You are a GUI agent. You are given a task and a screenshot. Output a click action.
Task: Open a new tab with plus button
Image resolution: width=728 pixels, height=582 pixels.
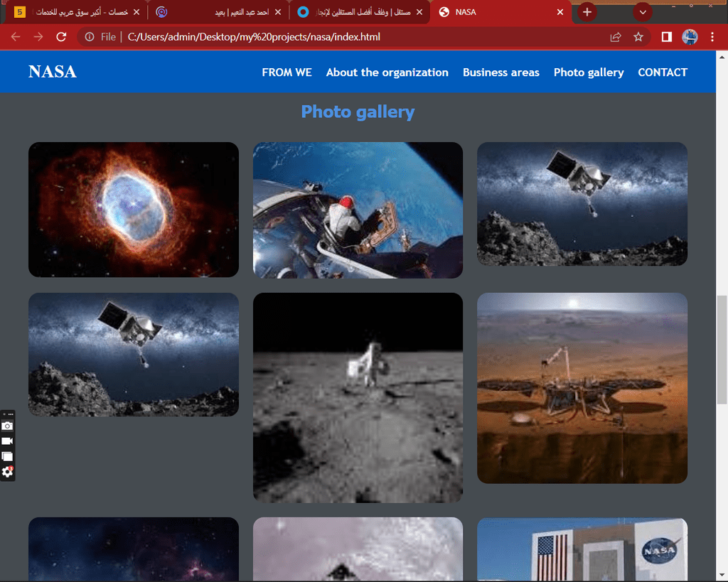(x=587, y=12)
